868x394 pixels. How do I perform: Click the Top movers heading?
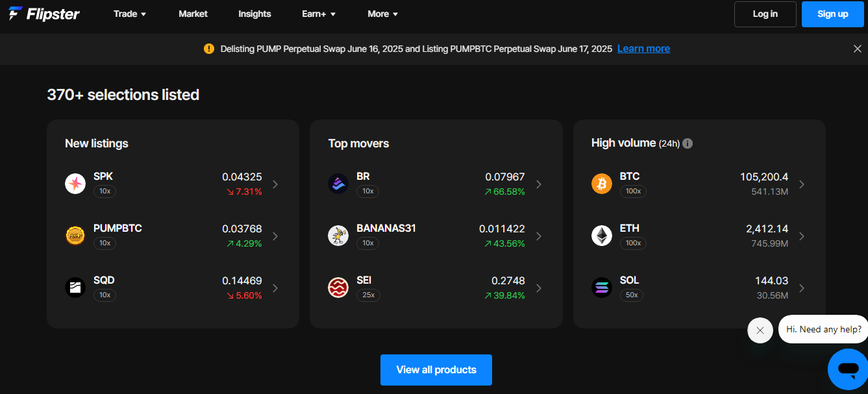coord(358,143)
